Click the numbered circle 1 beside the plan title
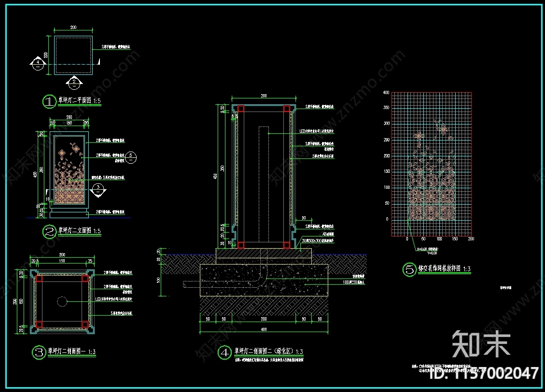 (x=49, y=101)
